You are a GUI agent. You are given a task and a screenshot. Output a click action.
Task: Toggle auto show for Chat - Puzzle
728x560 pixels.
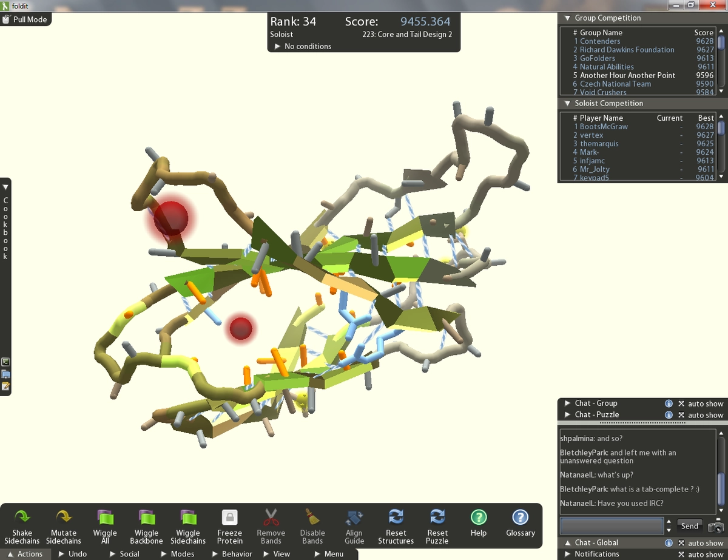click(x=681, y=415)
